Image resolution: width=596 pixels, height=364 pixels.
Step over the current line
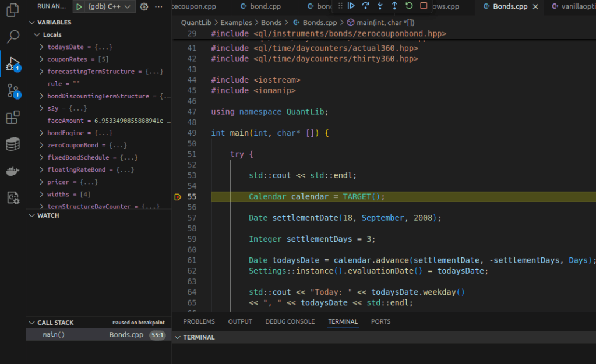coord(365,6)
